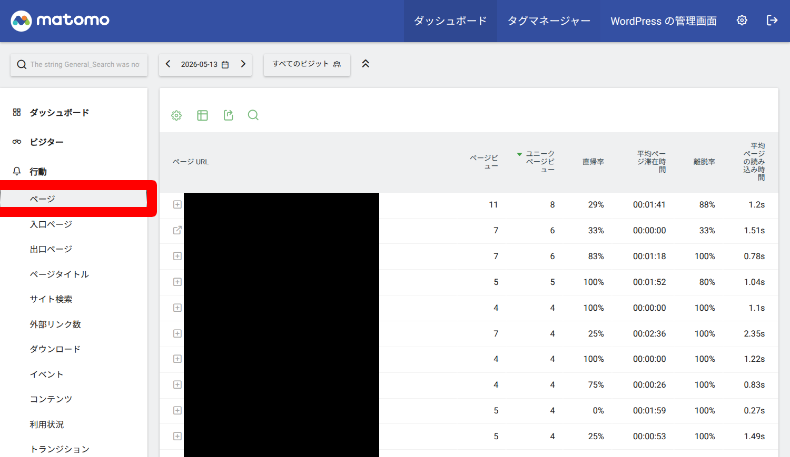790x457 pixels.
Task: Expand the row with 00:02:36 time
Action: [x=177, y=333]
